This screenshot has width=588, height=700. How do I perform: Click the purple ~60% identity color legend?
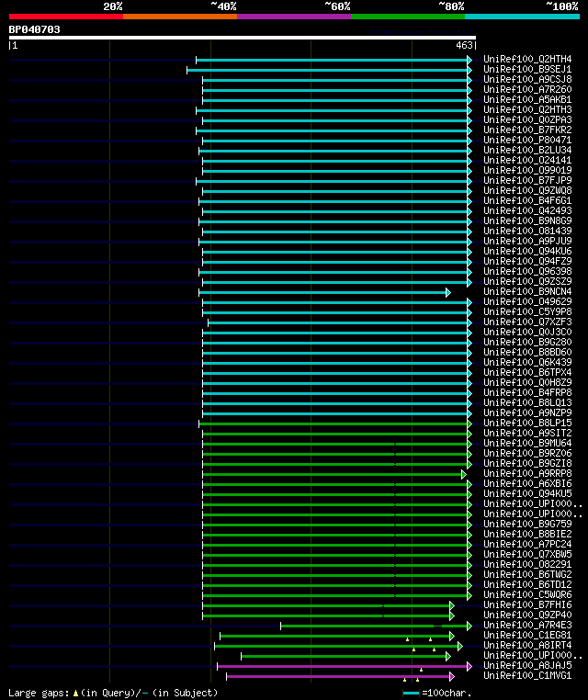(x=294, y=17)
